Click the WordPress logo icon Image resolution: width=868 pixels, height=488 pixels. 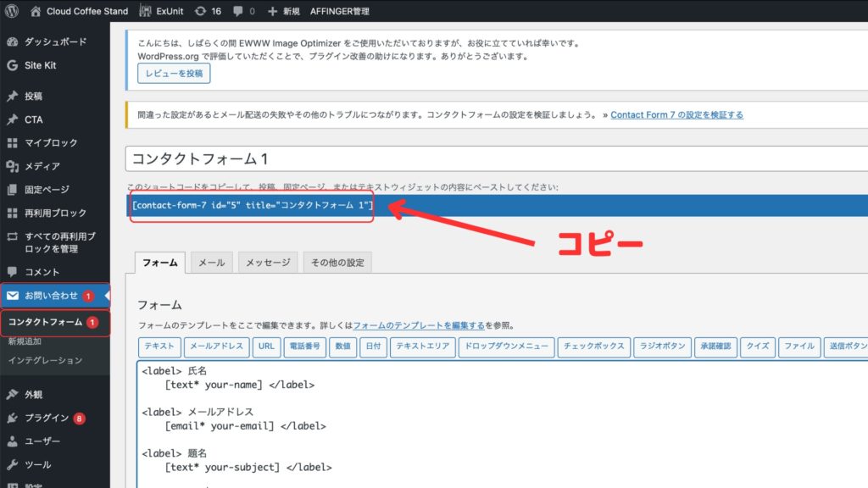(13, 11)
